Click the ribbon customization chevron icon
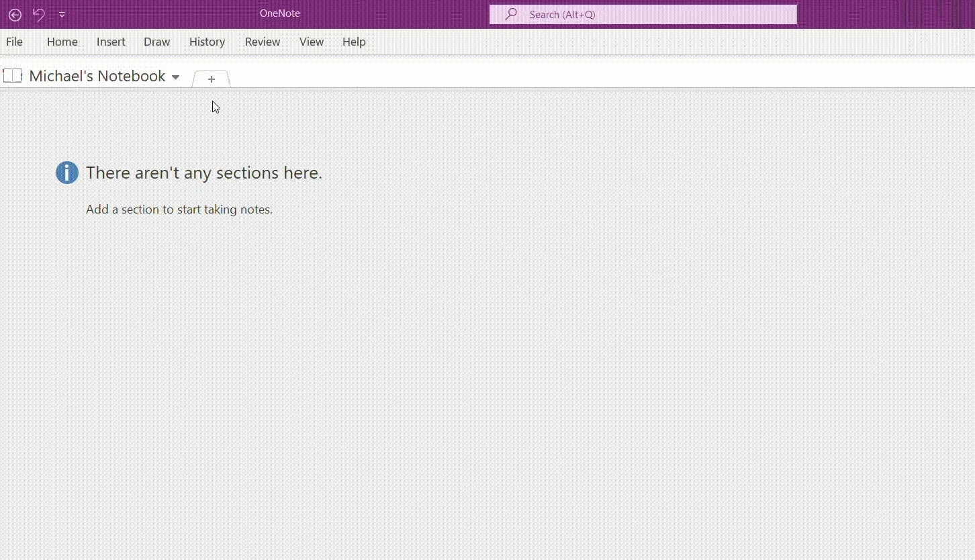975x560 pixels. (62, 14)
